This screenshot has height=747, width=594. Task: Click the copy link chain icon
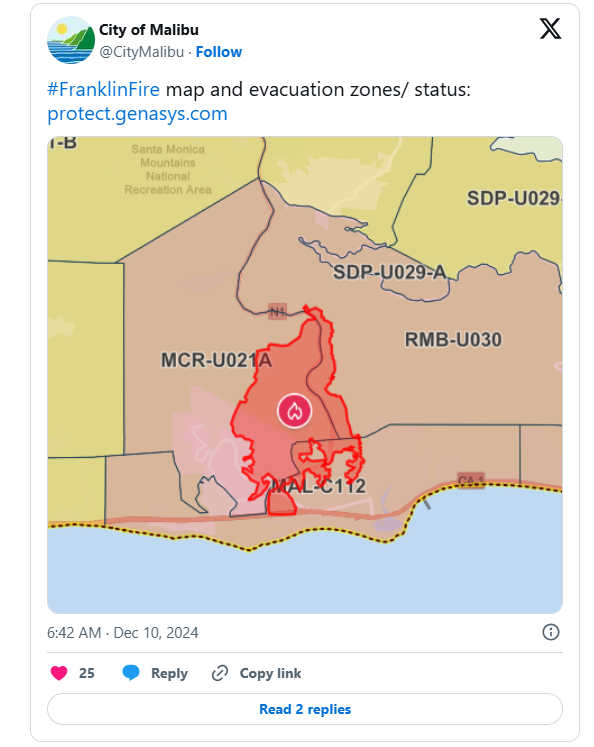[220, 673]
